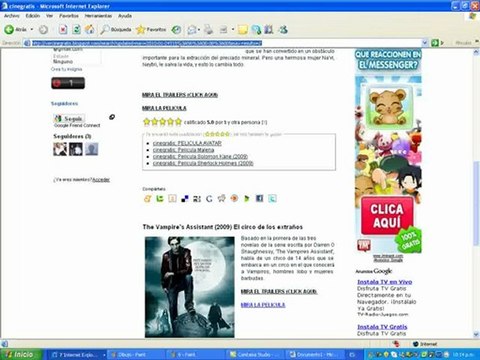Open the Back button history dropdown arrow

(x=32, y=30)
